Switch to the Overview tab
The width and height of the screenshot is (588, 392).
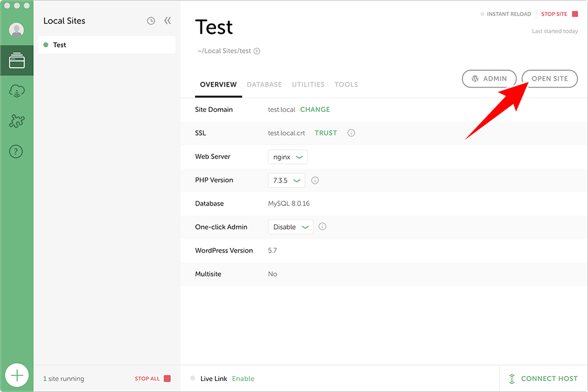[x=218, y=85]
